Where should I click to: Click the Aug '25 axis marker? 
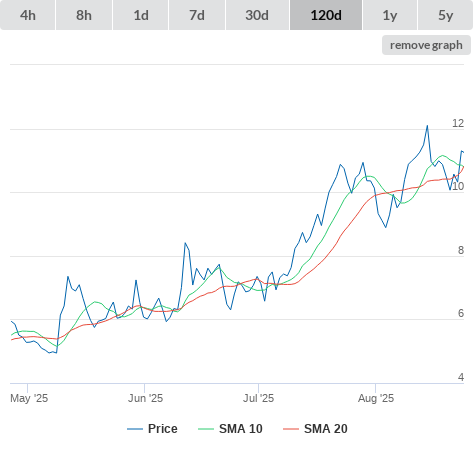(375, 388)
